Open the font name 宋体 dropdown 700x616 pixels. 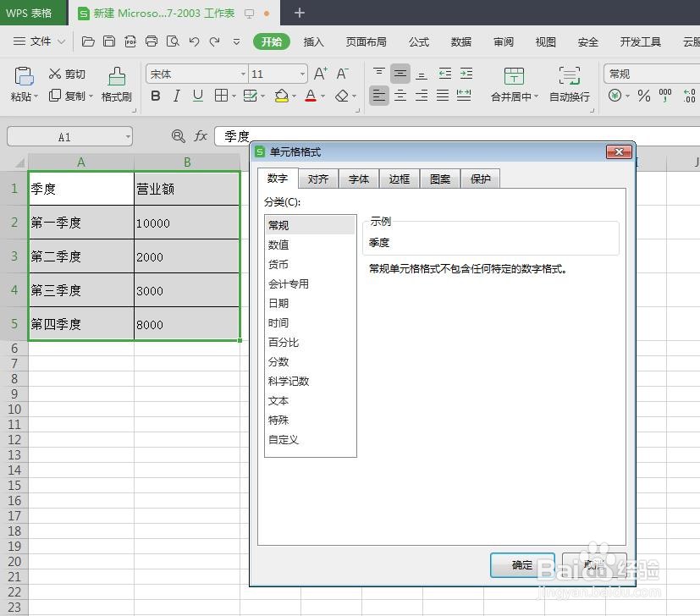point(243,74)
